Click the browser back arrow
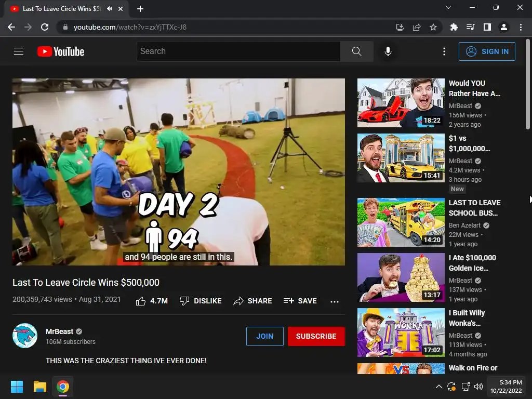532x399 pixels. pos(11,27)
